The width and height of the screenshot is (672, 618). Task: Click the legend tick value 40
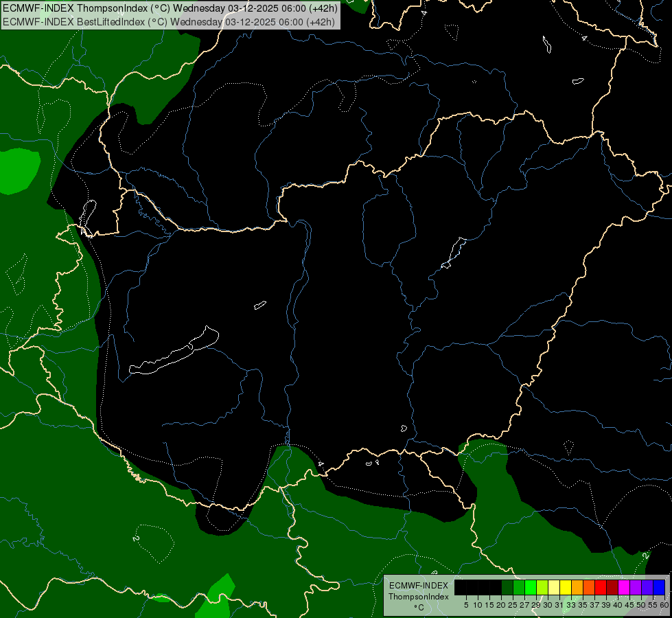point(618,605)
